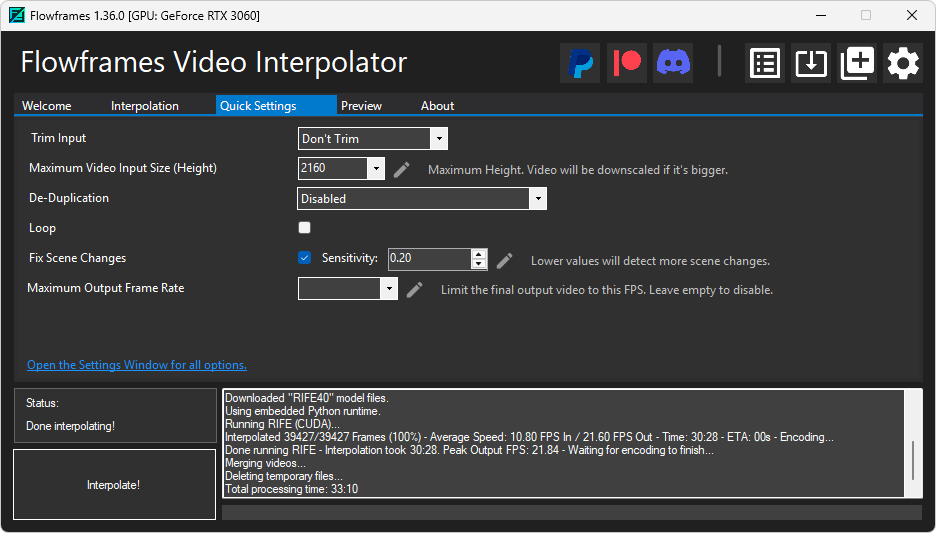Increase Sensitivity with the up arrow
The width and height of the screenshot is (936, 533).
point(479,254)
